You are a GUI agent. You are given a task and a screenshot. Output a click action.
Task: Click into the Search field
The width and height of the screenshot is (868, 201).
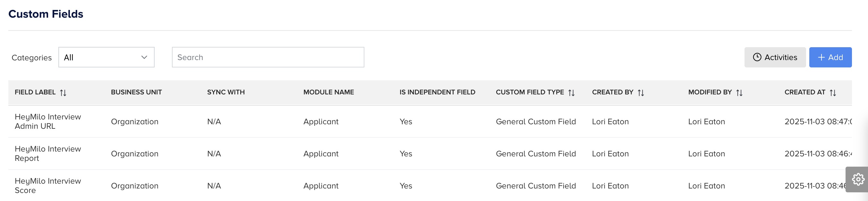pos(268,57)
